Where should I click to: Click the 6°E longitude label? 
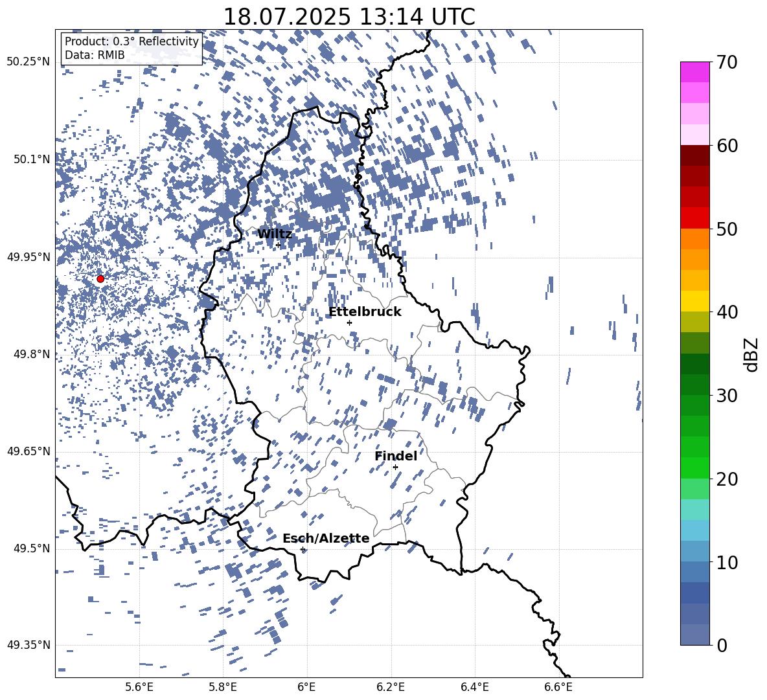point(306,687)
